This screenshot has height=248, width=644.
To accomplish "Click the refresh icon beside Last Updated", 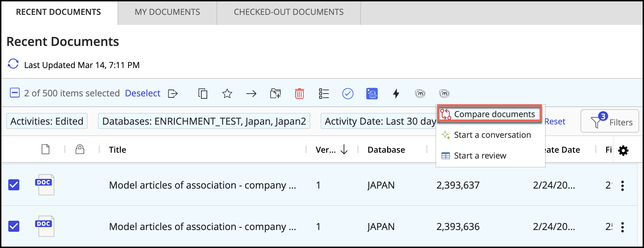I will [13, 64].
